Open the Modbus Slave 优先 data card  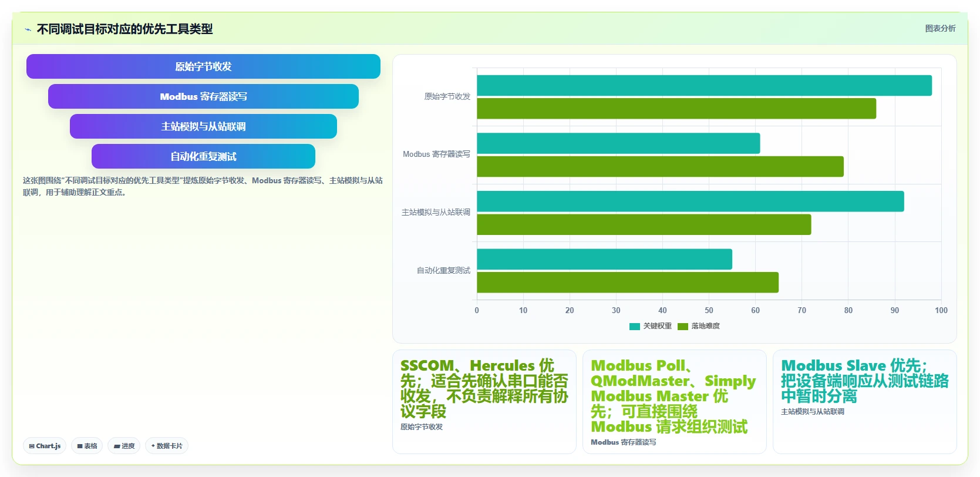[x=865, y=402]
